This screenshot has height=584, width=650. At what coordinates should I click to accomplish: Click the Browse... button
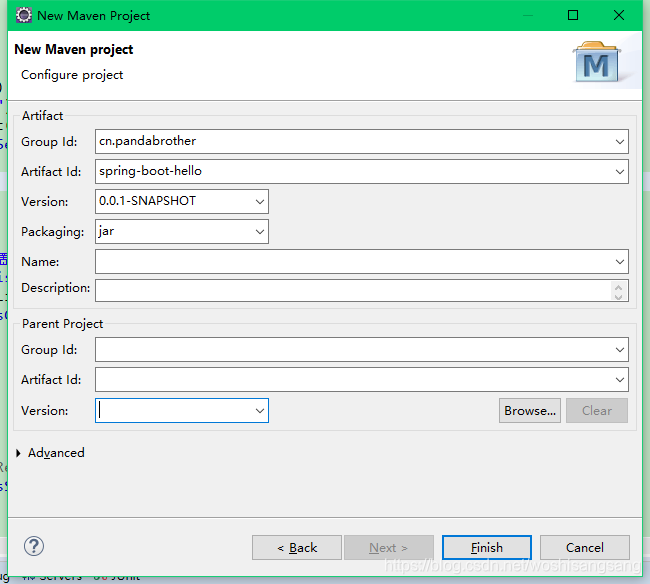[530, 411]
